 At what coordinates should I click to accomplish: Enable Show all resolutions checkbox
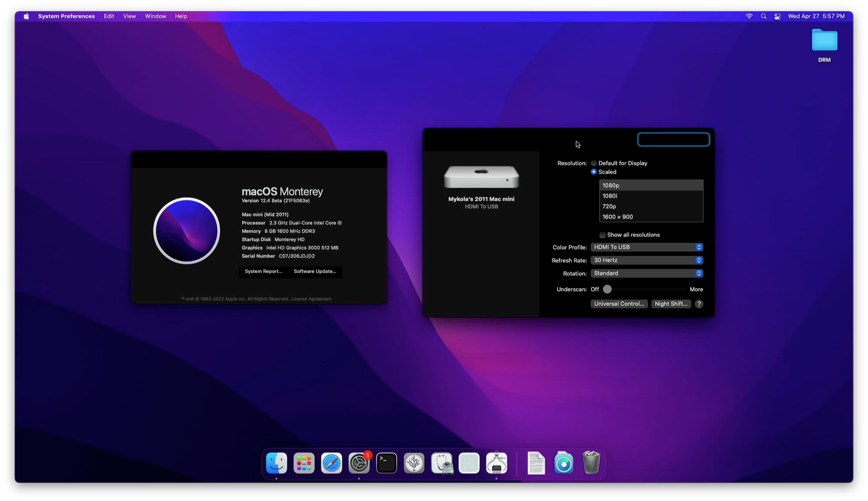coord(602,235)
